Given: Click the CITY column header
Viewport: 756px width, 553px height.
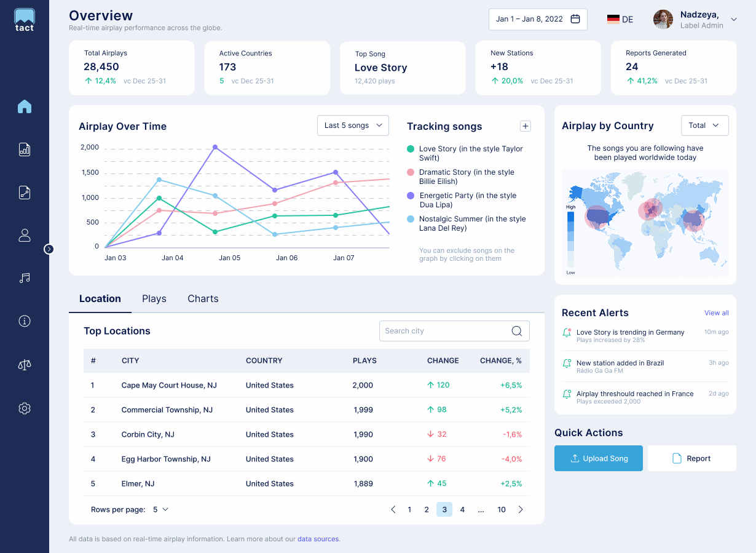Looking at the screenshot, I should (x=130, y=360).
